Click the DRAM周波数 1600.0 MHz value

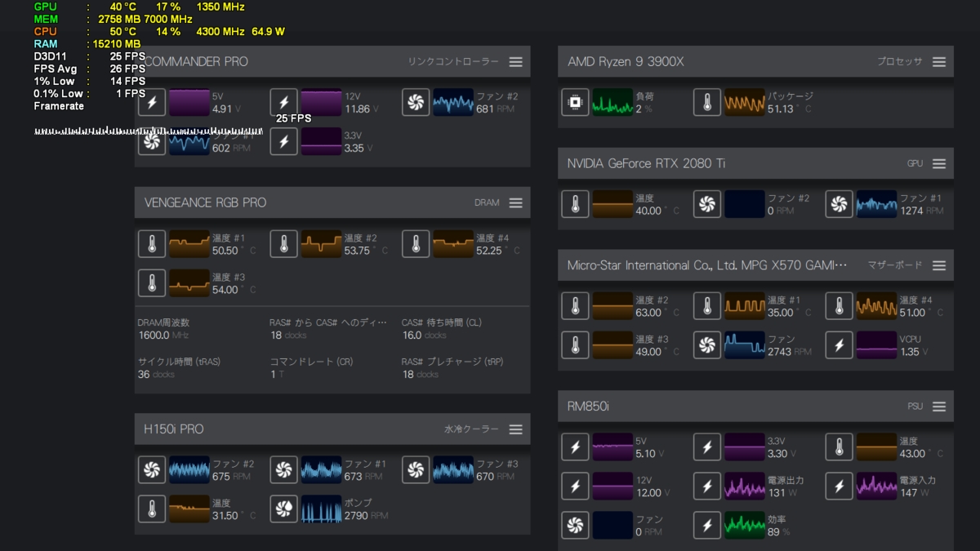[165, 335]
